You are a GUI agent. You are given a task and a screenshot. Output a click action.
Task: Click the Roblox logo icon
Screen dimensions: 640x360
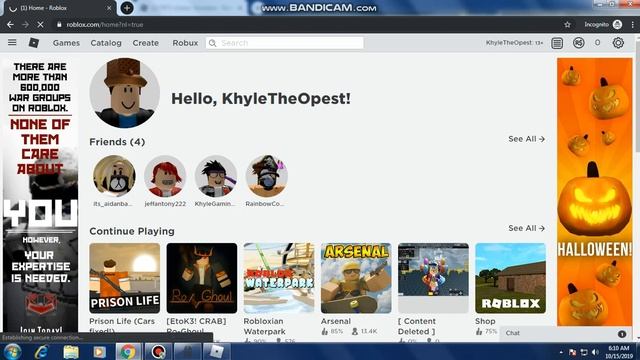(x=34, y=42)
